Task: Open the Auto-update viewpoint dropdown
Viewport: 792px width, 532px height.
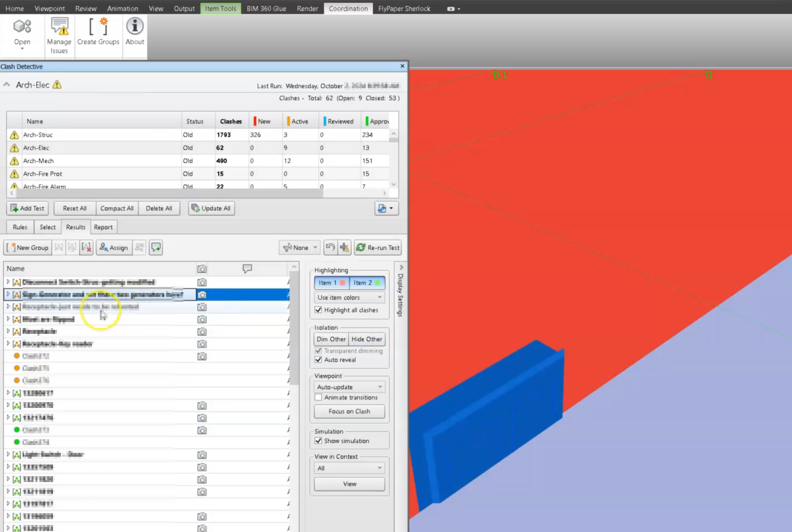Action: click(x=349, y=387)
